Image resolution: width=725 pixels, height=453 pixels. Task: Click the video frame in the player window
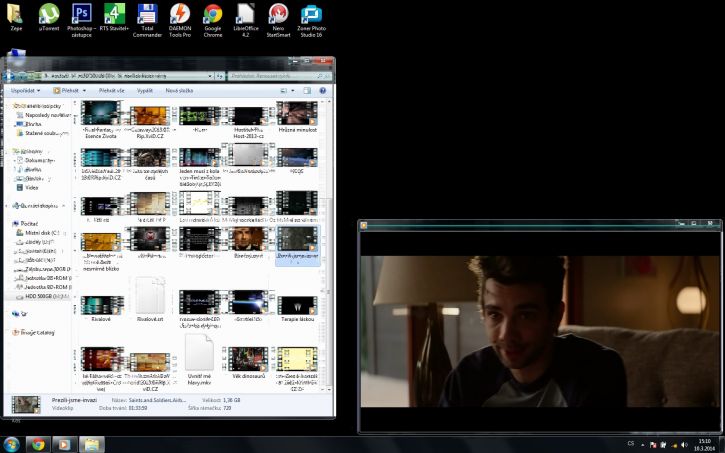pyautogui.click(x=540, y=331)
